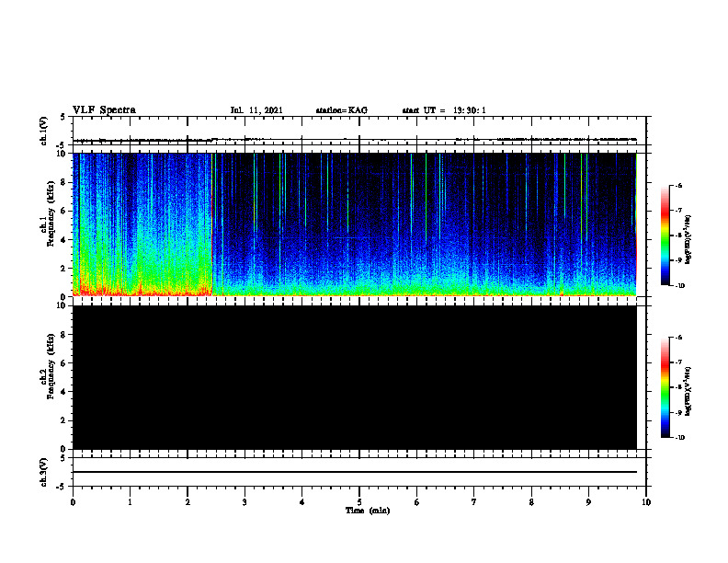Click the "8" kHz tick on ch.1 frequency axis
This screenshot has width=728, height=563.
pyautogui.click(x=64, y=182)
